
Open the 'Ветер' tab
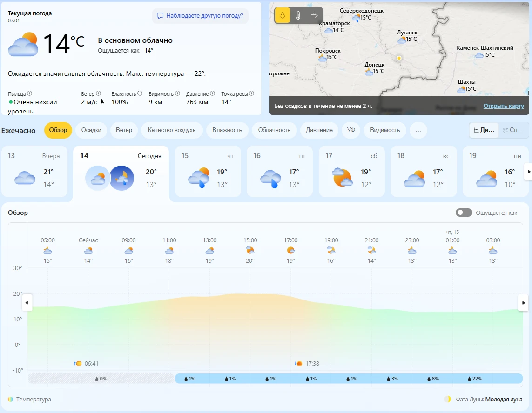[124, 130]
